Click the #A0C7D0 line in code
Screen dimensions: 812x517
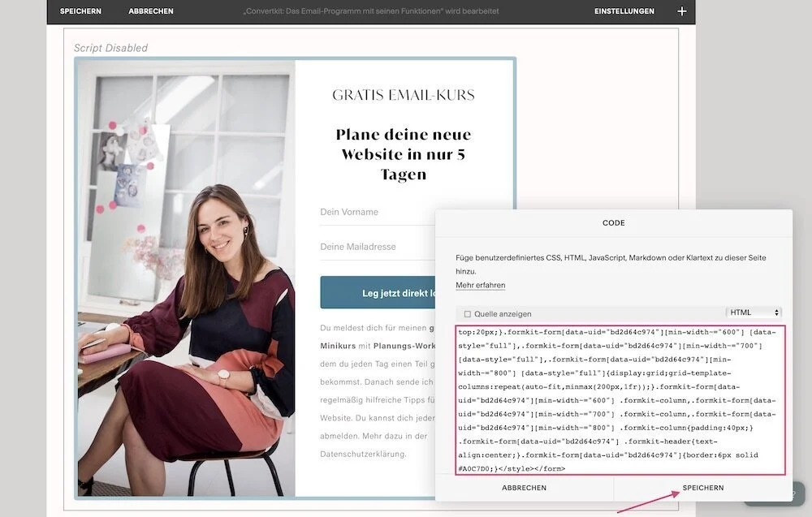(512, 469)
